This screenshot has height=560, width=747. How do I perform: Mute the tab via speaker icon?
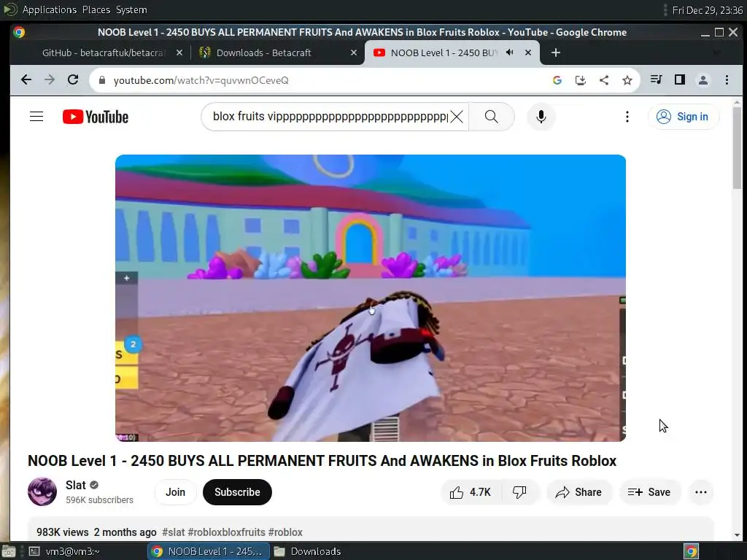(x=509, y=52)
